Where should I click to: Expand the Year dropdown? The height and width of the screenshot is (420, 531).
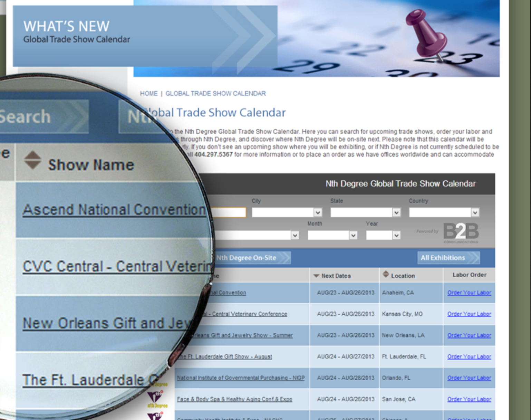click(396, 235)
